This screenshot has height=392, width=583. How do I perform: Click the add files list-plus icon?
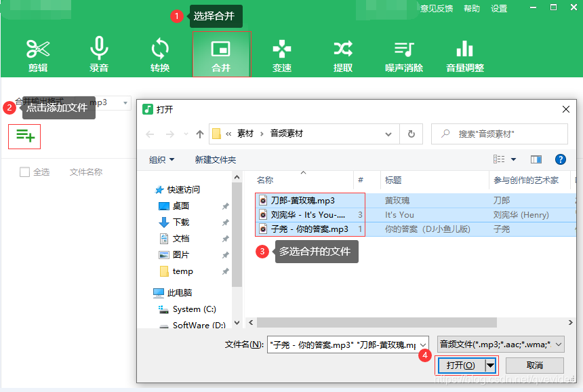point(24,136)
